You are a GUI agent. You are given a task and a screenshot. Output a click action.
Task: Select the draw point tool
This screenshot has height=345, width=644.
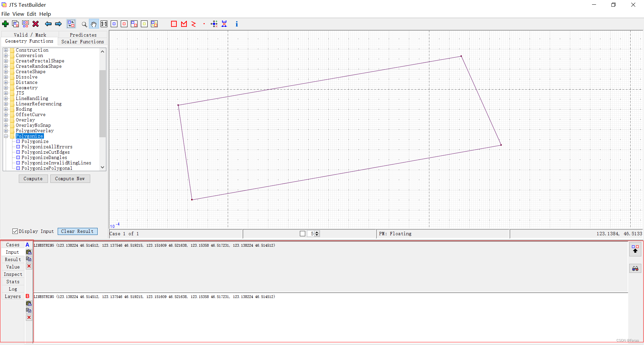(204, 24)
